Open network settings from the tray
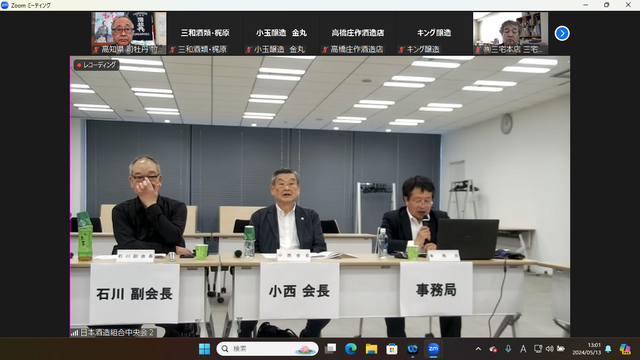Image resolution: width=640 pixels, height=360 pixels. (538, 349)
